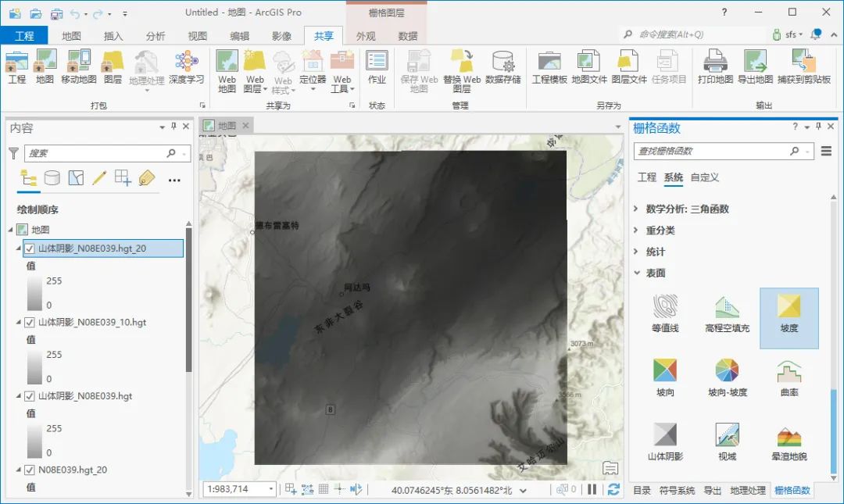Screen dimensions: 844x504
Task: Switch to 目录 pane tab
Action: click(641, 490)
